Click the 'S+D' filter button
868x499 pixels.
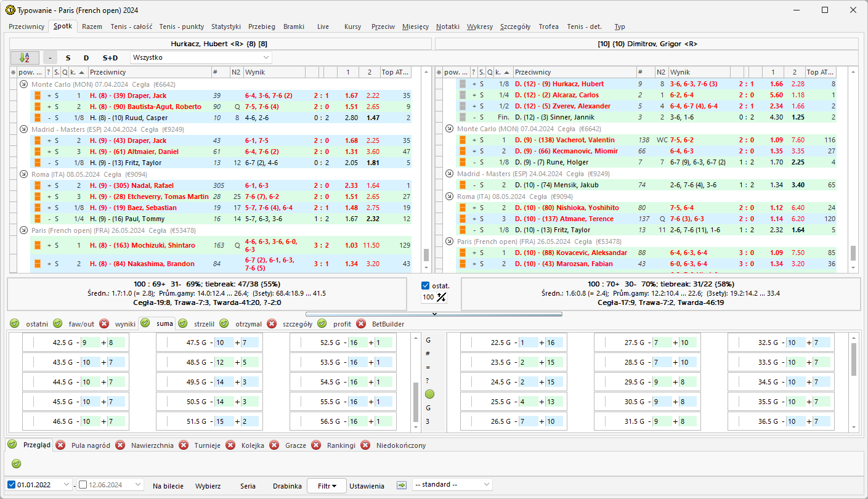110,57
